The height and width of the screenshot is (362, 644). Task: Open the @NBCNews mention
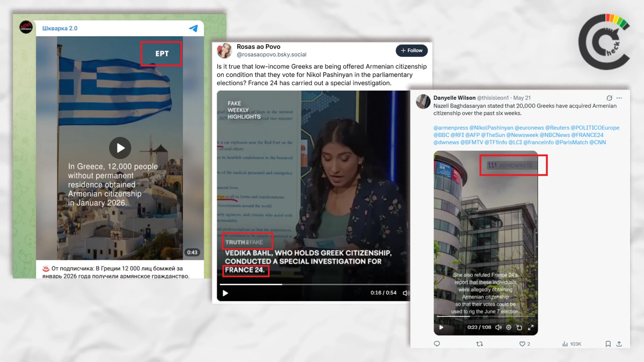click(555, 135)
